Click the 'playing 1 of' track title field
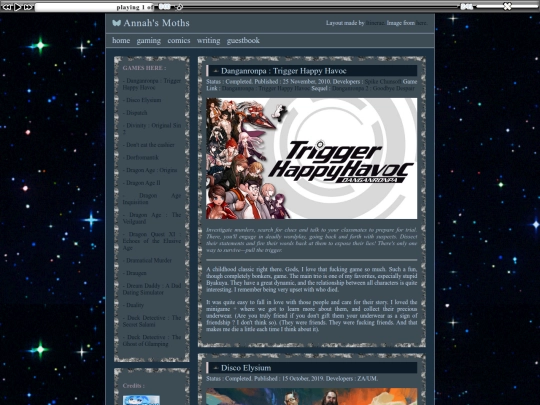Viewport: 540px width, 405px height. [95, 7]
